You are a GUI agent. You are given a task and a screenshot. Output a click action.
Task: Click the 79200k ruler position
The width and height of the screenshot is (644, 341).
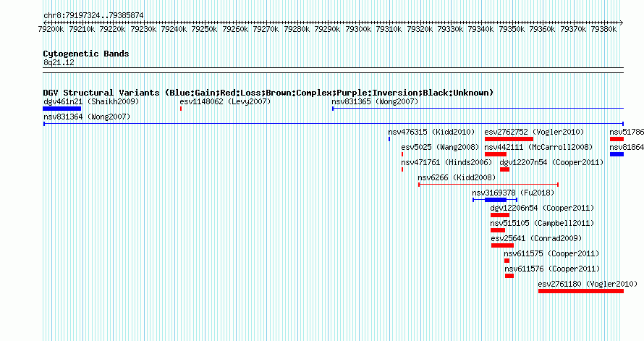point(51,29)
